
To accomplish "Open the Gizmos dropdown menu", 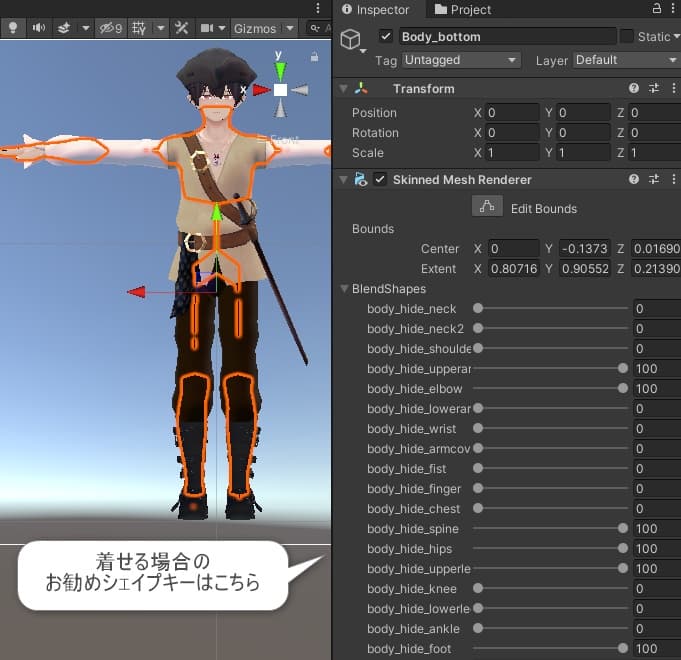I will 259,28.
